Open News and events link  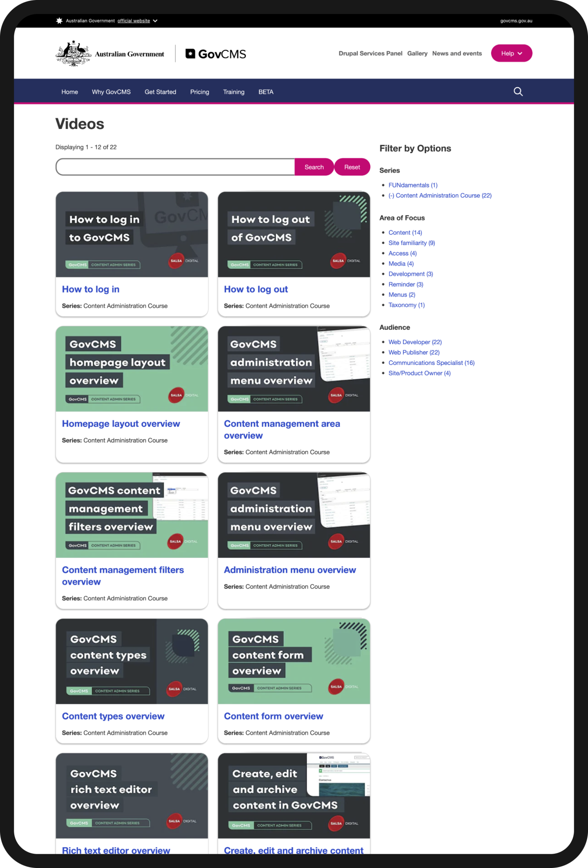tap(457, 53)
